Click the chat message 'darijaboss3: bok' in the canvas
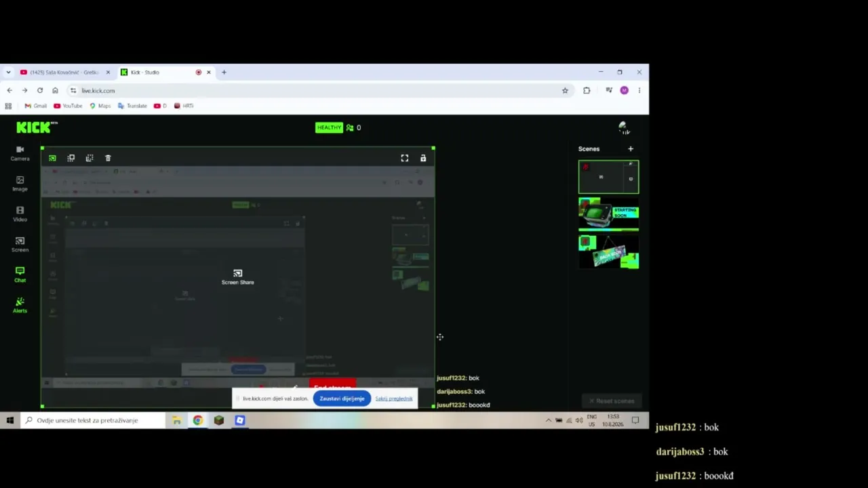 [460, 392]
